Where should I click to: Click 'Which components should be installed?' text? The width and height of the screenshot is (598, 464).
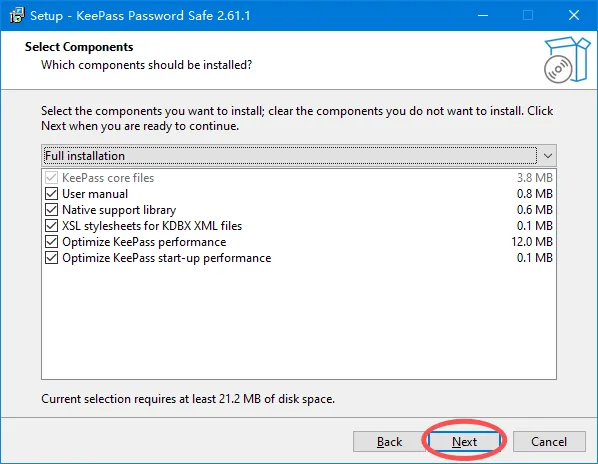click(x=146, y=65)
